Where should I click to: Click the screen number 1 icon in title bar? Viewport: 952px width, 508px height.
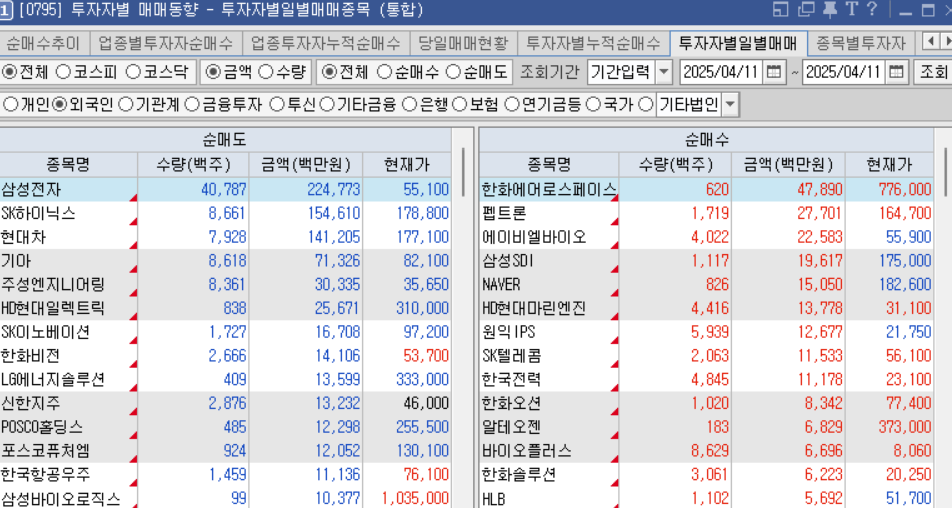5,10
